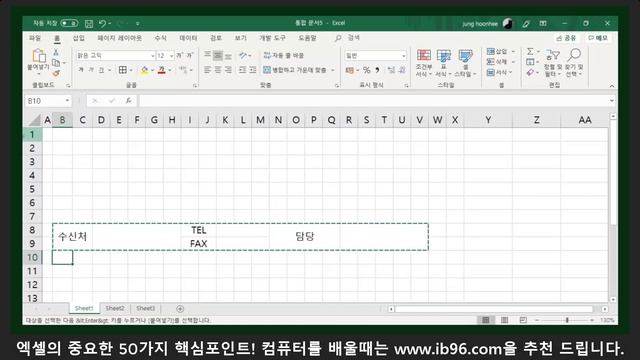This screenshot has height=360, width=640.
Task: Expand the Borders dropdown arrow
Action: click(131, 70)
